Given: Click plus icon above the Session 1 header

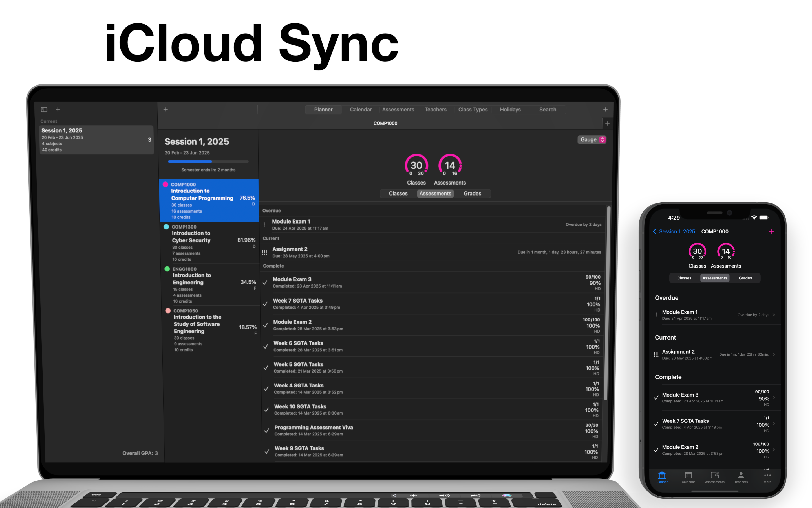Looking at the screenshot, I should pos(166,110).
